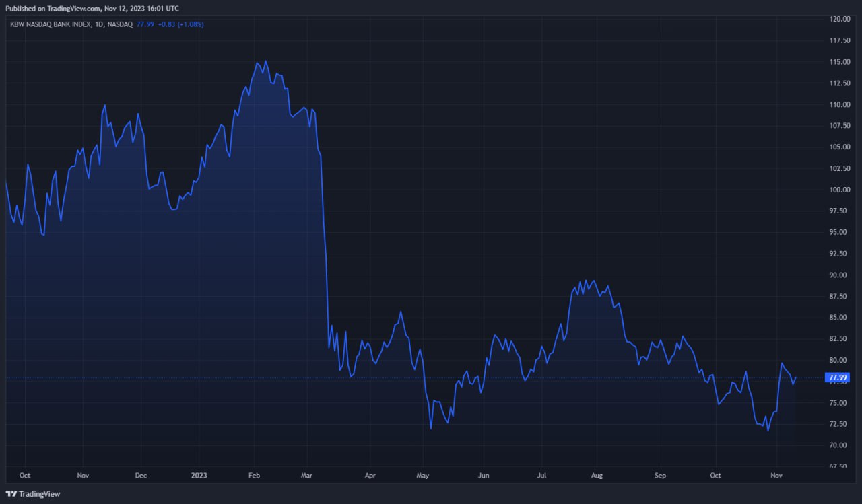Click the TradingView logo in bottom corner
The height and width of the screenshot is (504, 862).
(34, 493)
